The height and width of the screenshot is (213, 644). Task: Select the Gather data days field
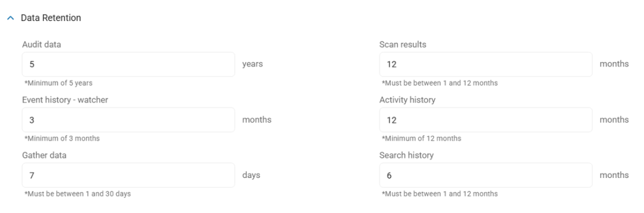[x=128, y=176]
